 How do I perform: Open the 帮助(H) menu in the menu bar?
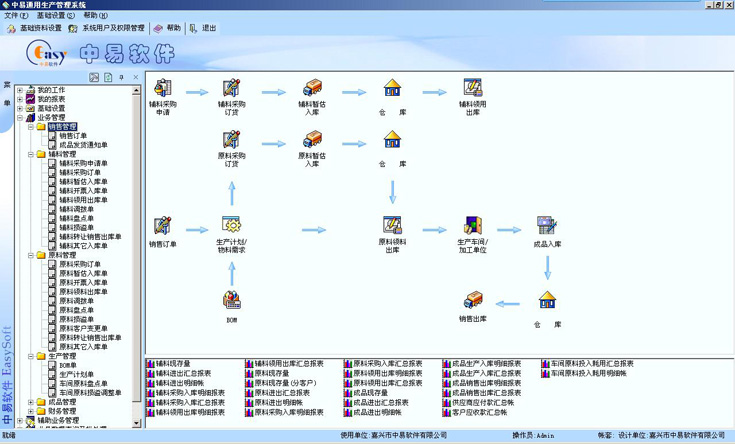96,15
